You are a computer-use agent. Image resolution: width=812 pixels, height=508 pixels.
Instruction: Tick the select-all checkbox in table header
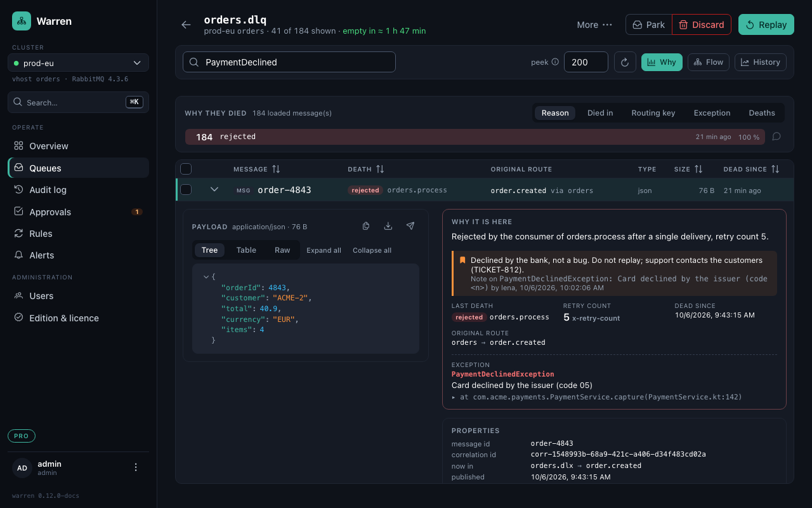[x=186, y=169]
